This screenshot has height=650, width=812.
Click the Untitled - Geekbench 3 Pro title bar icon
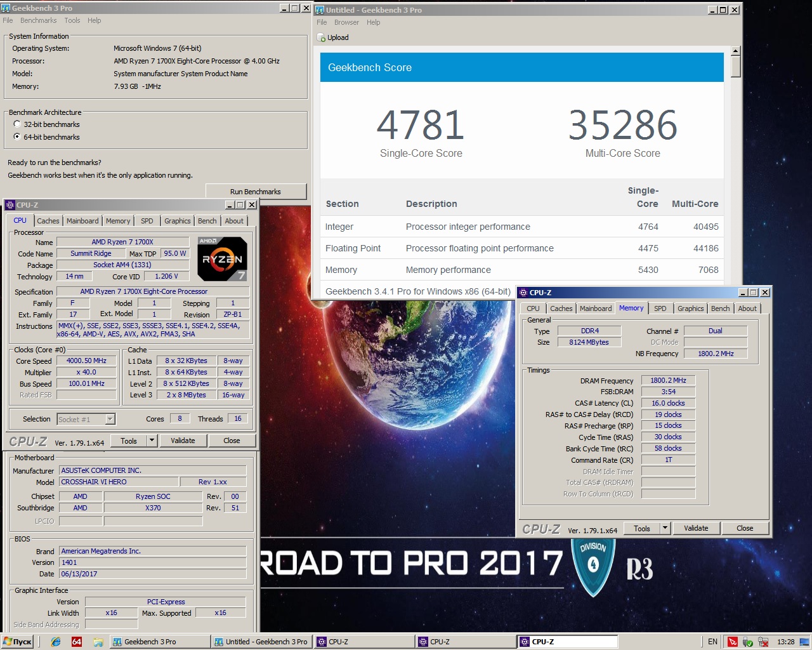(320, 10)
